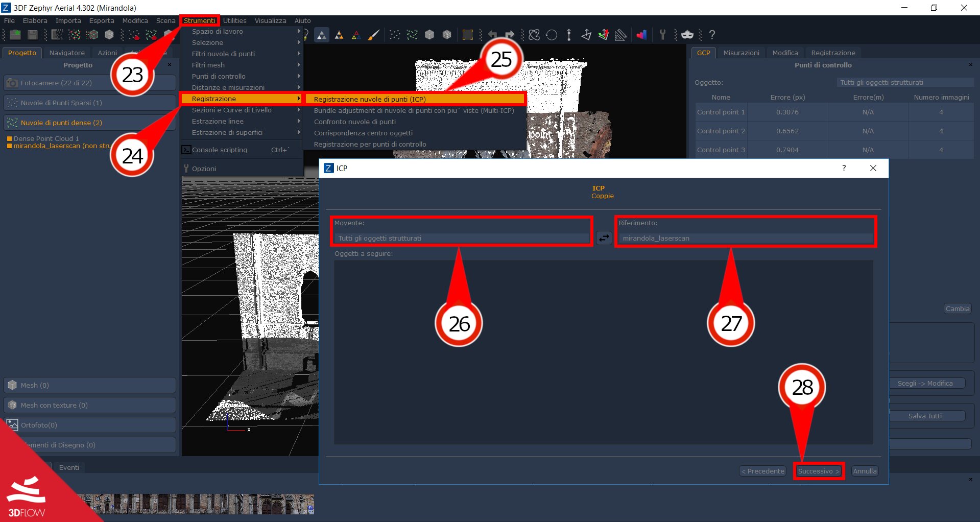The width and height of the screenshot is (980, 522).
Task: Show sparse point cloud dots icon
Action: tap(395, 35)
